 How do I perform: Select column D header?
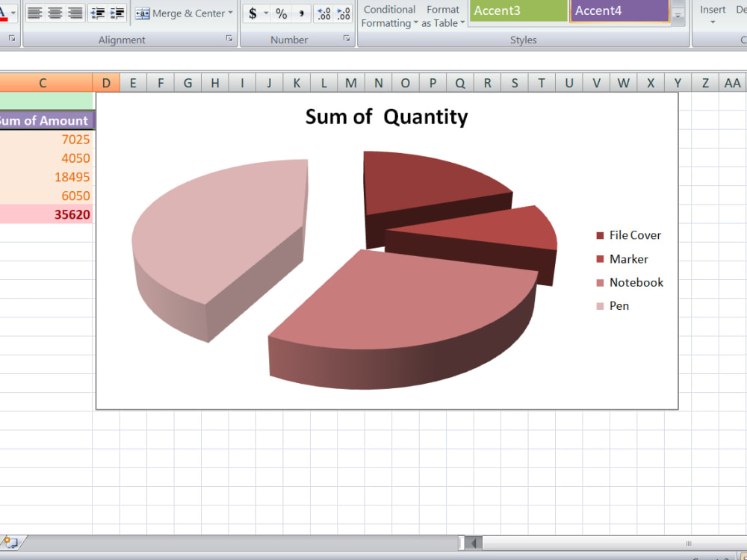pos(106,83)
